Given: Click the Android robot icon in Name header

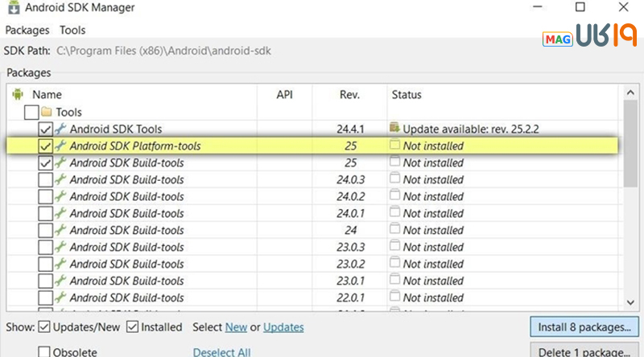Looking at the screenshot, I should click(x=18, y=95).
